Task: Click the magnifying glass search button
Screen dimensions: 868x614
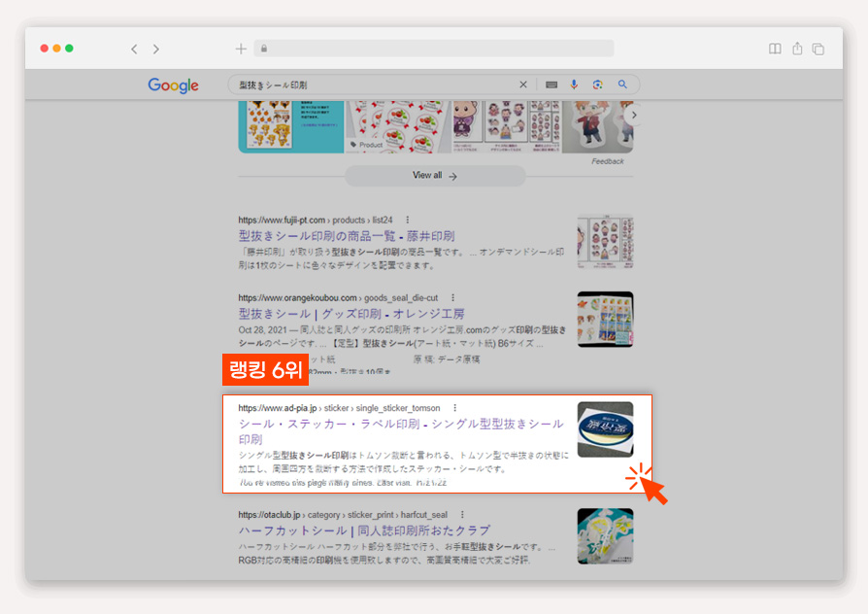Action: tap(622, 85)
